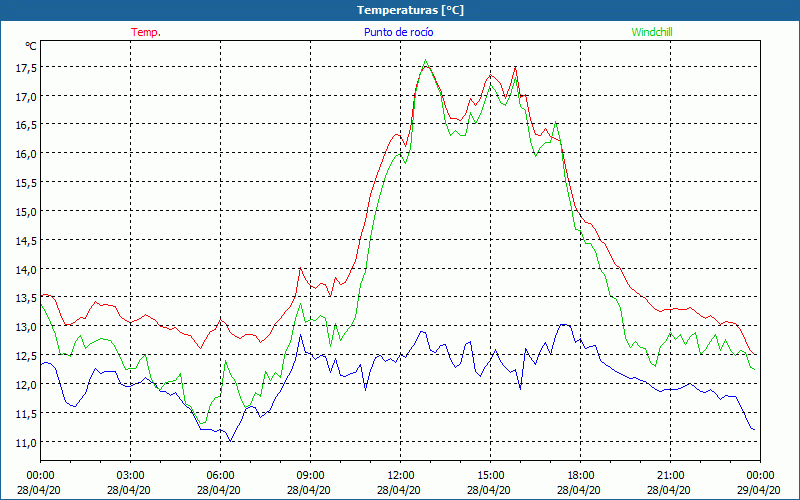
Task: Click the 09:00 time axis label
Action: click(310, 476)
